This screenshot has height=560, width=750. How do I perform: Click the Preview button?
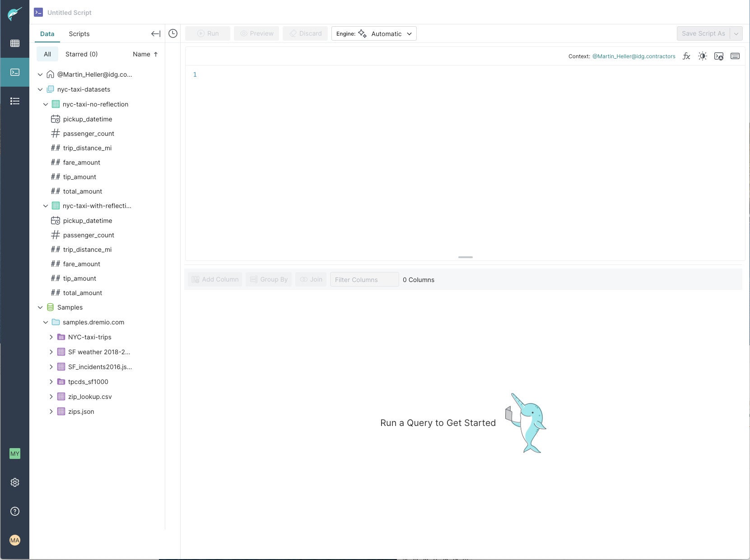tap(256, 33)
